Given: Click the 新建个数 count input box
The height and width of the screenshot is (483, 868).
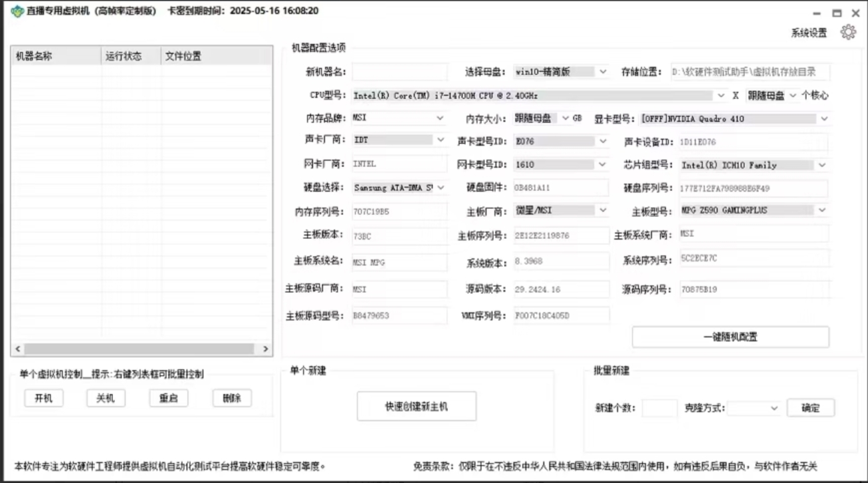Looking at the screenshot, I should [659, 408].
